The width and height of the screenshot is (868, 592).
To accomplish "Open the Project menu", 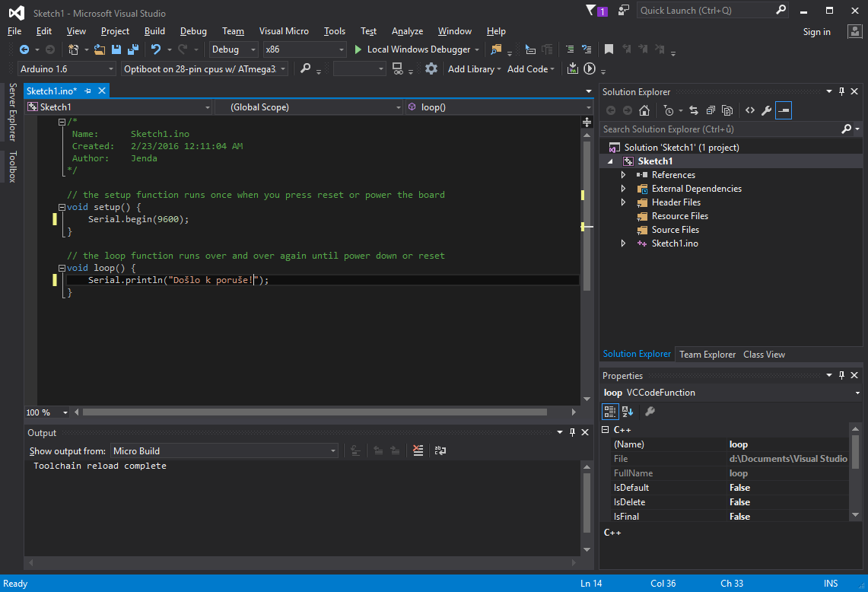I will tap(115, 31).
